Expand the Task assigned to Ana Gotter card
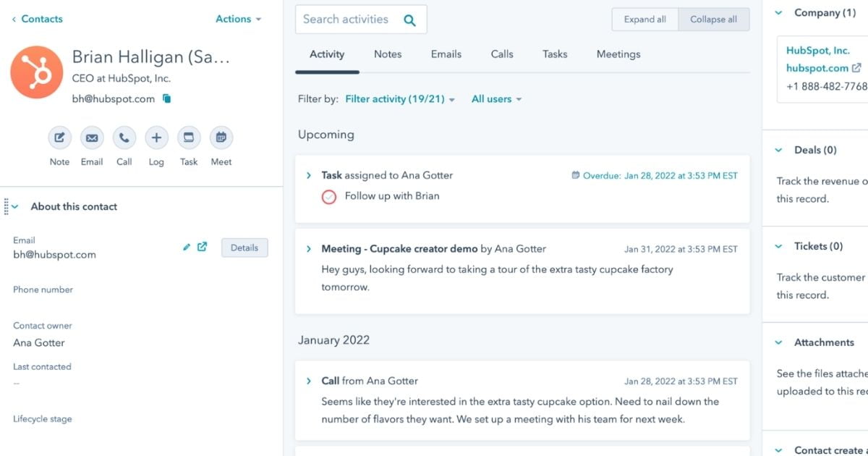 309,175
